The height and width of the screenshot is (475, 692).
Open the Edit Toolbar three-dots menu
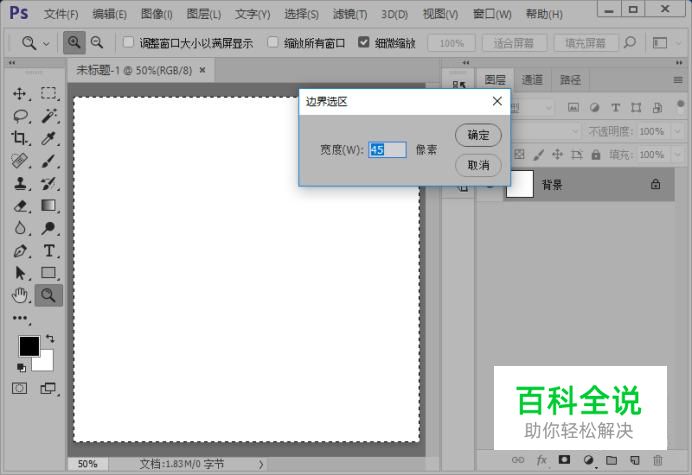pyautogui.click(x=20, y=318)
